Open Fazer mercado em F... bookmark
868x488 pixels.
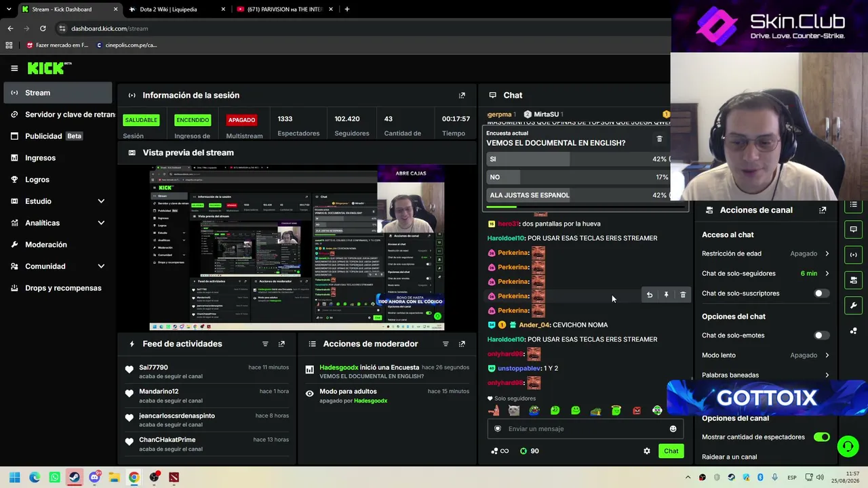tap(58, 45)
